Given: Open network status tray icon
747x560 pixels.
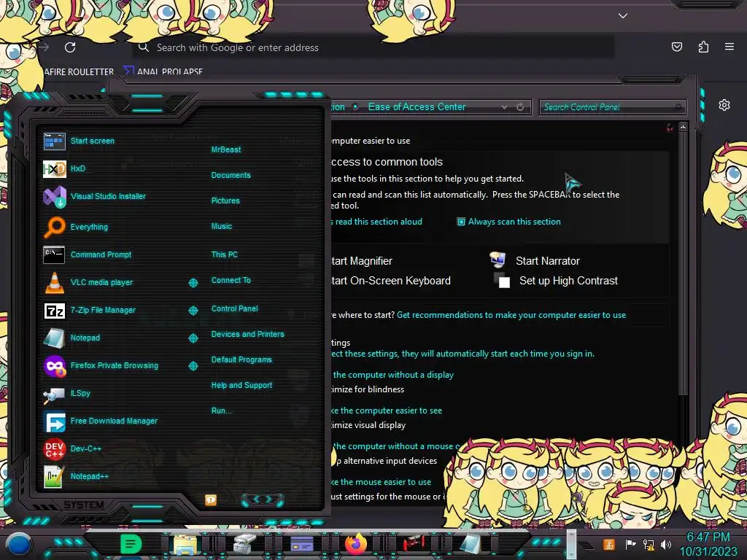Looking at the screenshot, I should point(649,544).
